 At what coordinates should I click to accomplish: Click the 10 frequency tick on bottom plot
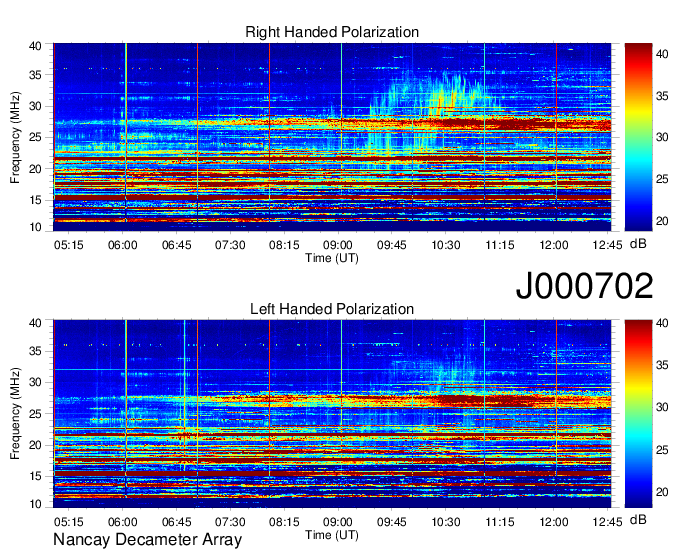tap(36, 504)
